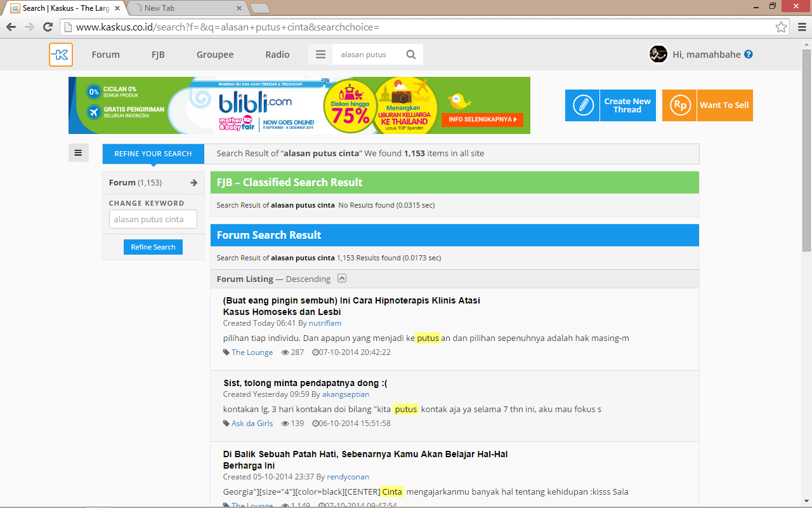Click the Forum Search Result header
Viewport: 812px width, 508px height.
(x=455, y=235)
